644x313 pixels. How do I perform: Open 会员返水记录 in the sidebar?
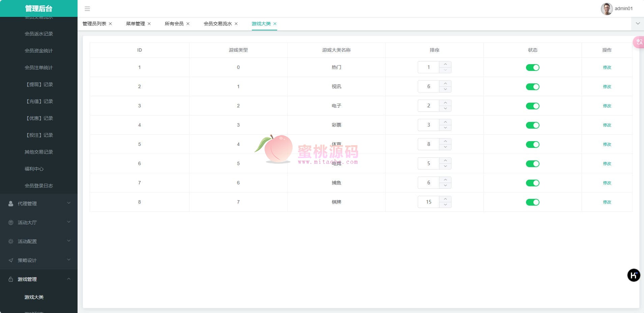pos(39,34)
